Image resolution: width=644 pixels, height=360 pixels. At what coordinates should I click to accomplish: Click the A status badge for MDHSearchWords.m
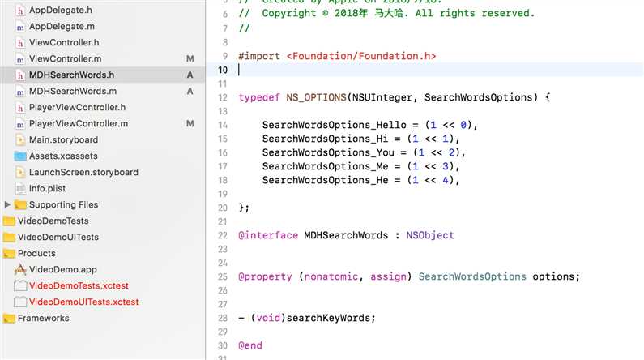point(190,92)
